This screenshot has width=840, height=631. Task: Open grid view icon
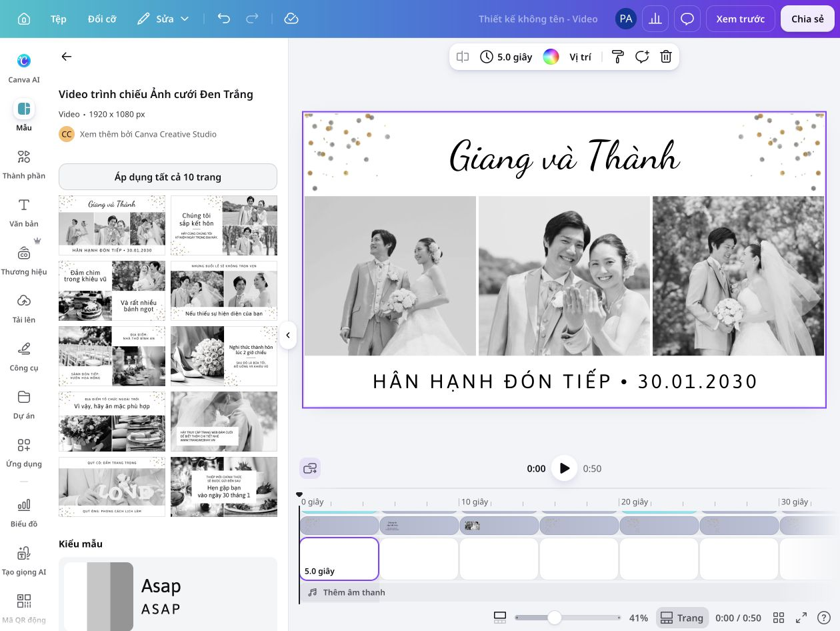(x=778, y=618)
